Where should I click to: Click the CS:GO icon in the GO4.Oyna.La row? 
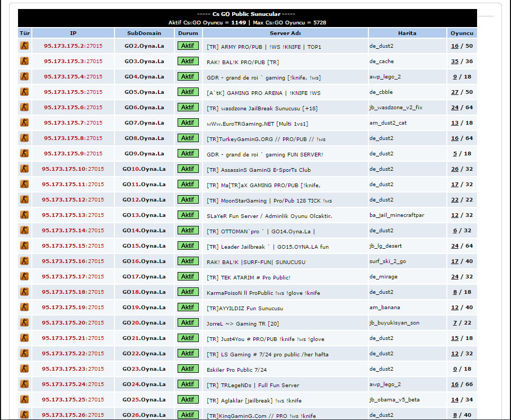click(24, 76)
